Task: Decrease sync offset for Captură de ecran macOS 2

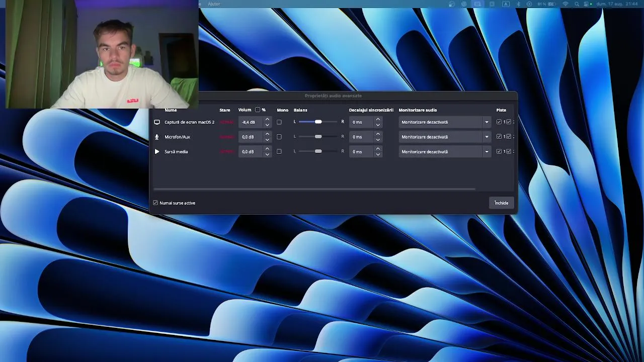Action: (x=378, y=125)
